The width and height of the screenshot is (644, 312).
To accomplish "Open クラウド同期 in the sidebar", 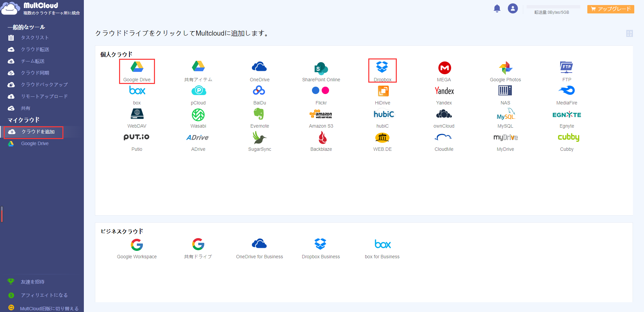I will [35, 73].
